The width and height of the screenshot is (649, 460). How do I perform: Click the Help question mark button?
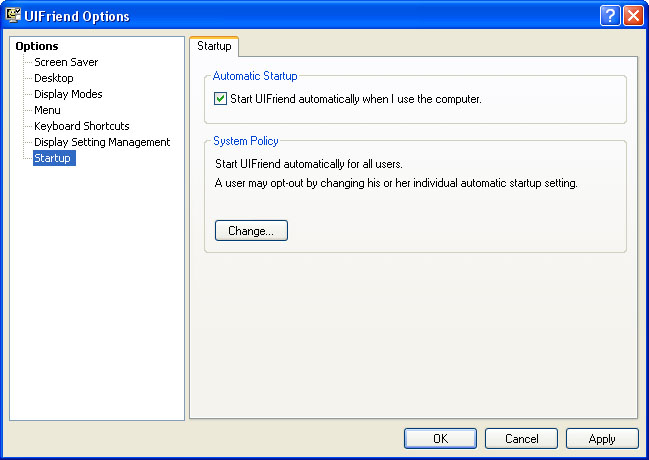tap(610, 16)
